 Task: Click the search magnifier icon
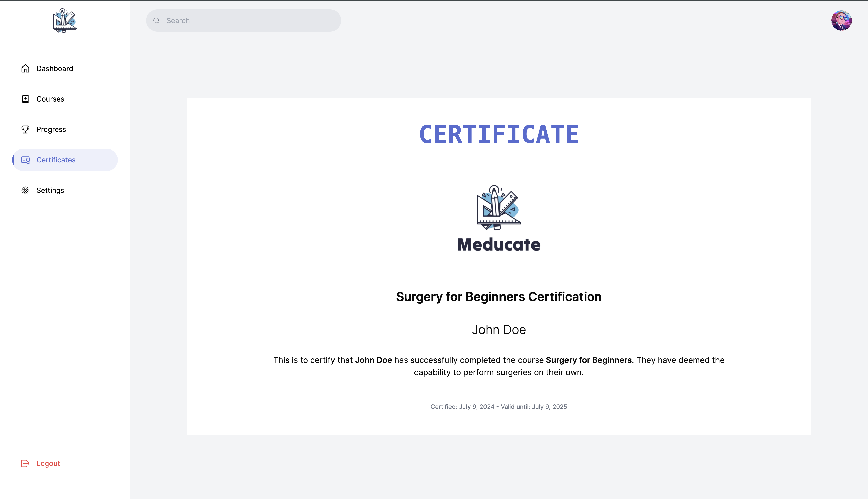pyautogui.click(x=157, y=21)
